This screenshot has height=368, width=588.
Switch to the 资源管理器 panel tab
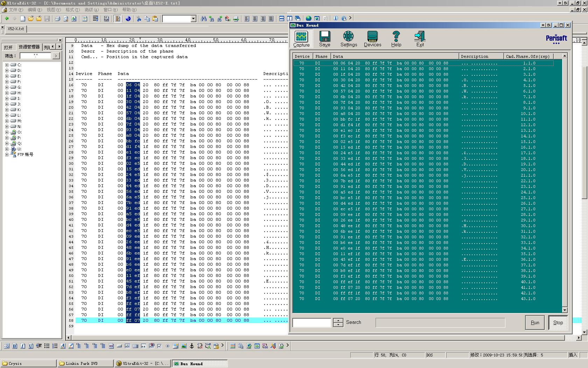[29, 47]
